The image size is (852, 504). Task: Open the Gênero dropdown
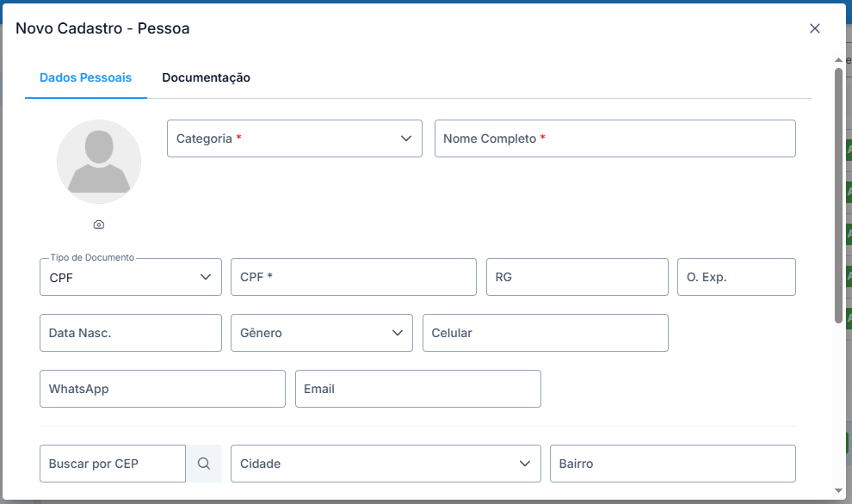coord(322,333)
